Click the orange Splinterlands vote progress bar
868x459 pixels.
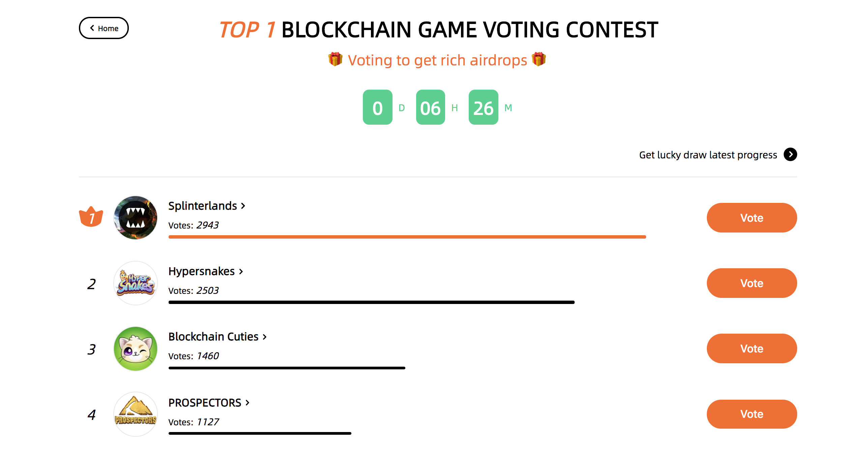(x=407, y=237)
